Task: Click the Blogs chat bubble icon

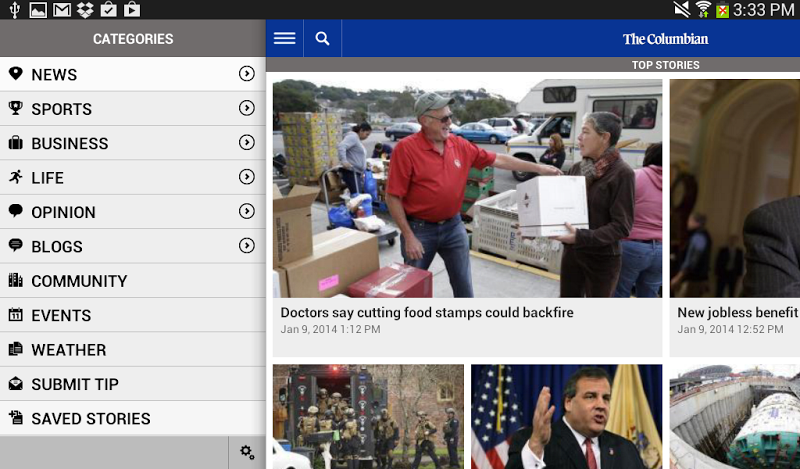Action: point(16,245)
